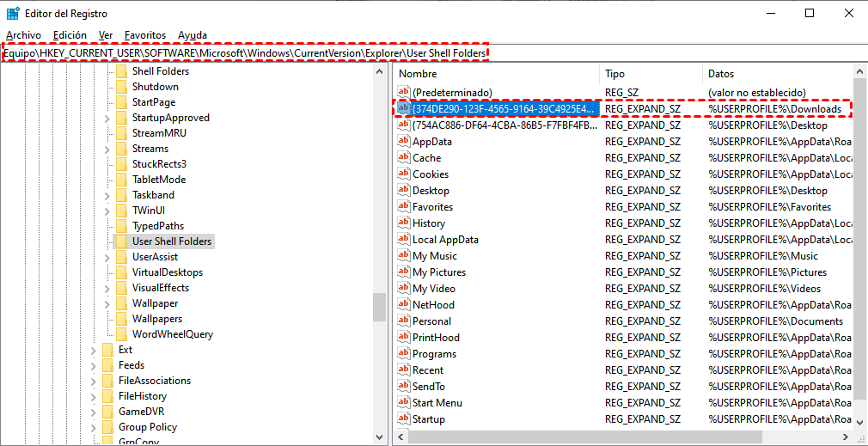Select the Local AppData value name

coord(446,240)
